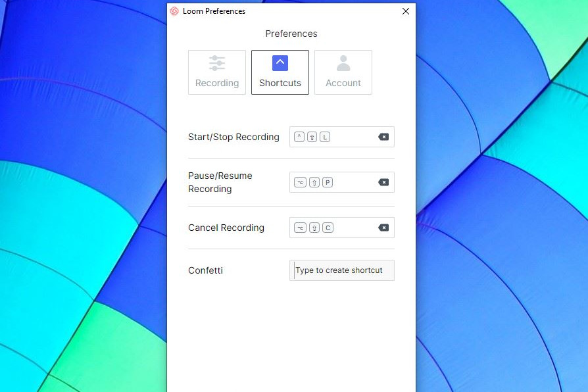Switch to the Account tab
This screenshot has width=588, height=392.
[343, 72]
